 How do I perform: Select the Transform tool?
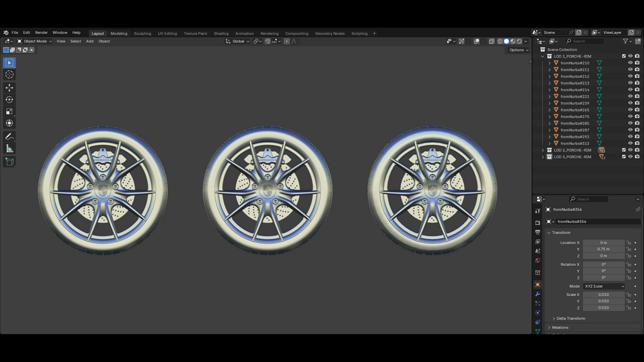click(x=9, y=123)
